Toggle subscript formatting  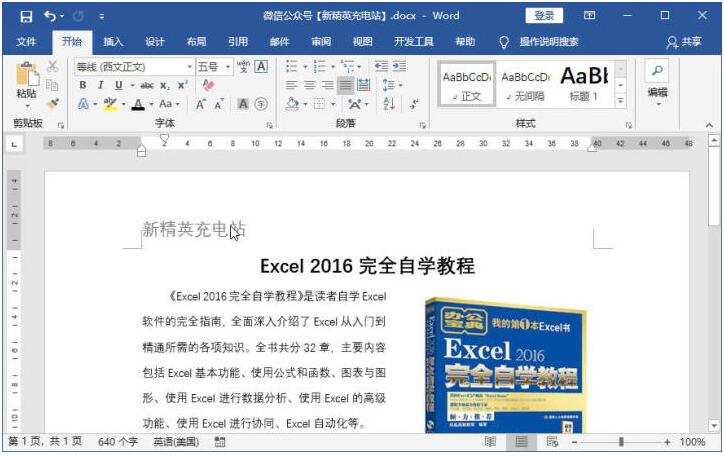(x=165, y=85)
